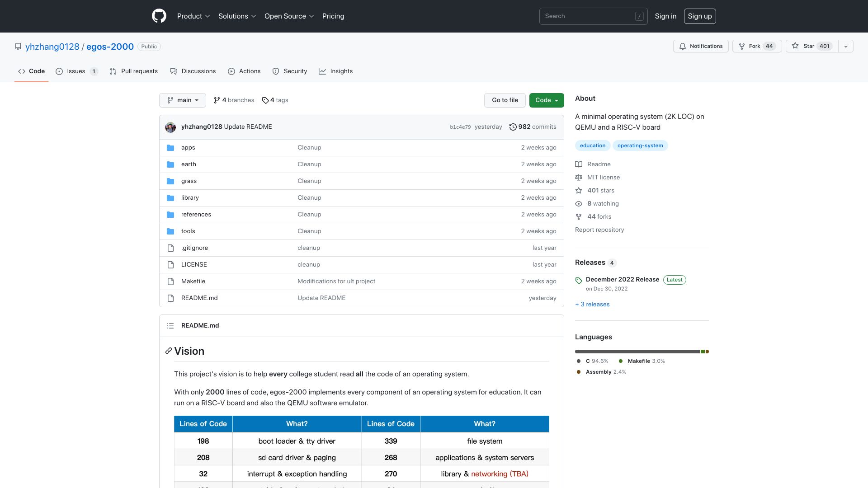Switch to the Insights tab

(336, 71)
